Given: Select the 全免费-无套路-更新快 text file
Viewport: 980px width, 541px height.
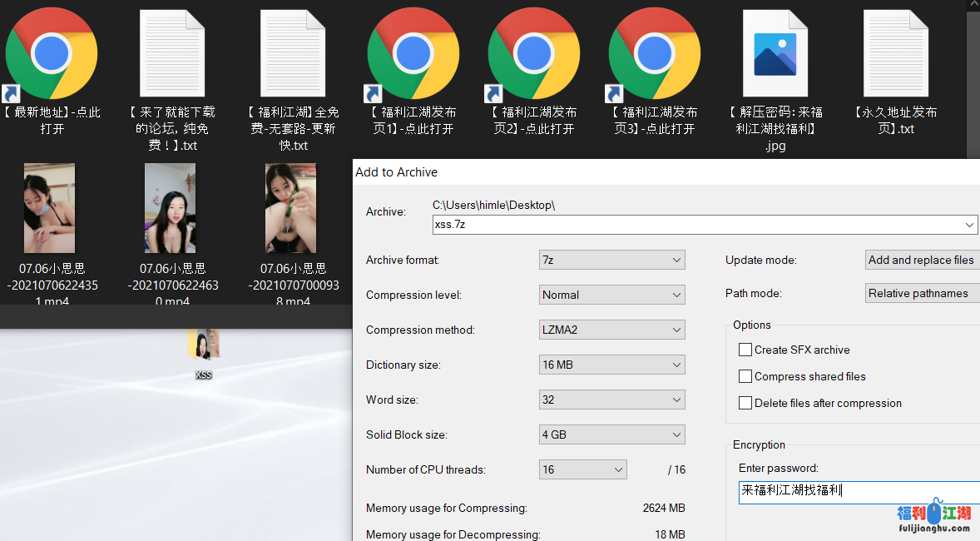Looking at the screenshot, I should point(293,54).
